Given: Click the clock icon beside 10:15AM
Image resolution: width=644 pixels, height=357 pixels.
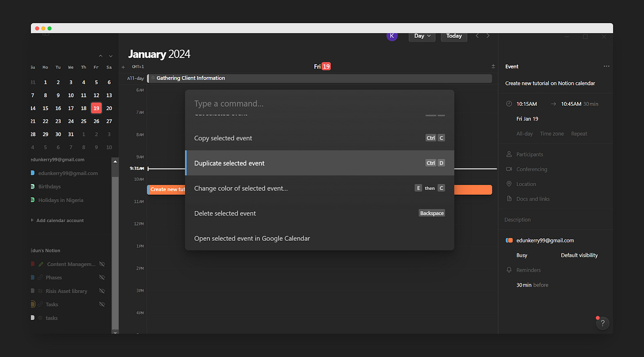Looking at the screenshot, I should [x=509, y=104].
